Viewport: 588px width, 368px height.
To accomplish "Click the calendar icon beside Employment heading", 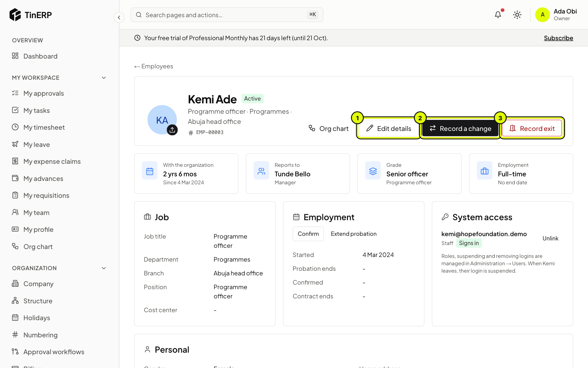I will pyautogui.click(x=296, y=217).
